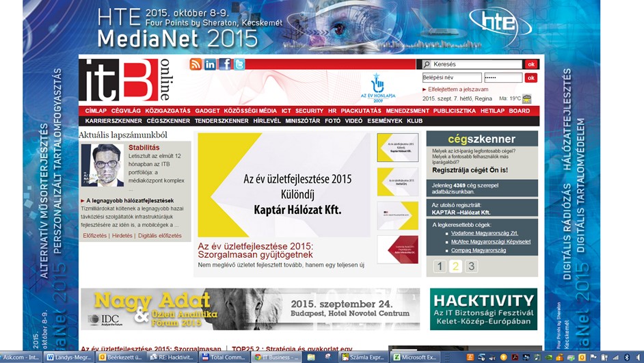
Task: Open the Stabilitás article headline
Action: [144, 148]
